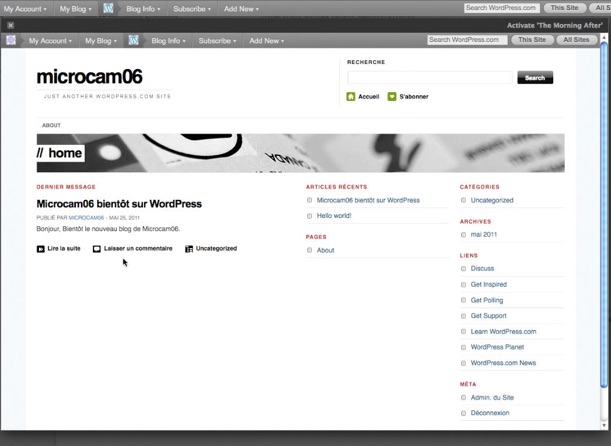Open the Learn WordPress.com link
611x446 pixels.
tap(503, 331)
